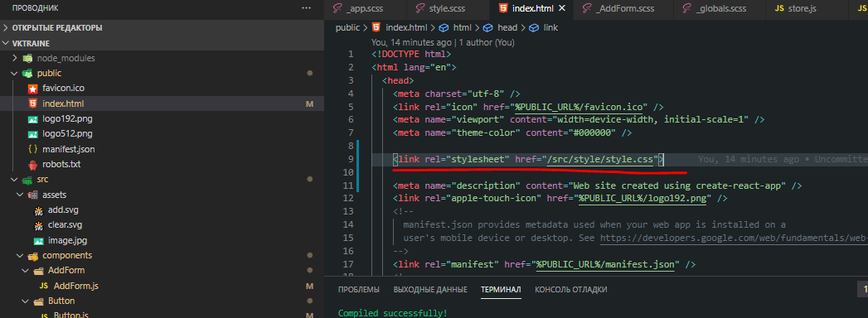868x318 pixels.
Task: Click the HTML5 icon on index.html tab
Action: coord(502,8)
